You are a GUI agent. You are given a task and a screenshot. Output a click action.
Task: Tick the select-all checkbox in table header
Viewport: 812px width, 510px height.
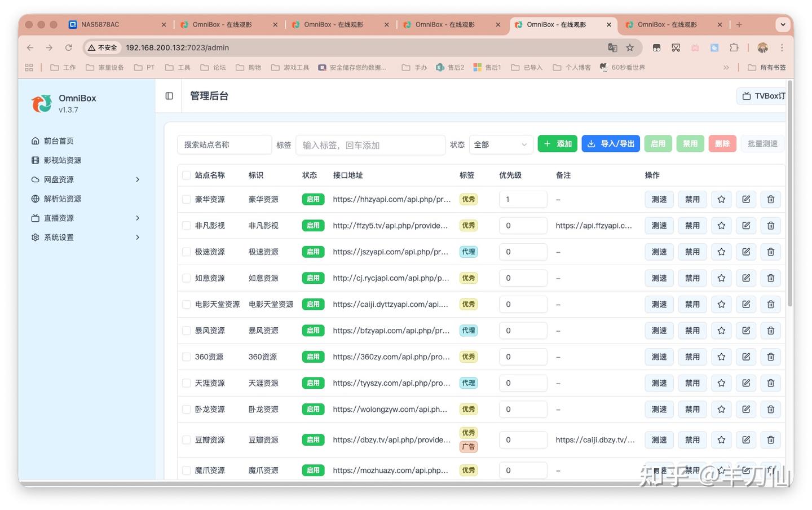tap(187, 175)
